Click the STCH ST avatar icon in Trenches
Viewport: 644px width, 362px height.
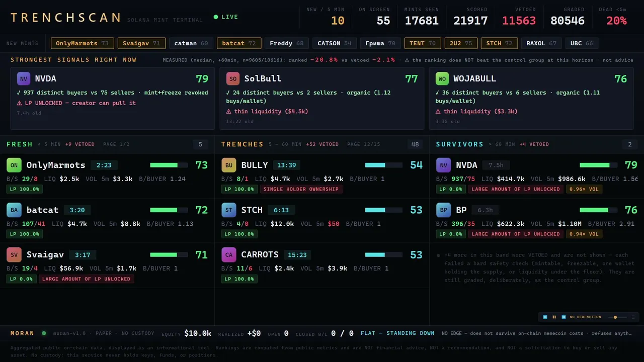(x=229, y=210)
